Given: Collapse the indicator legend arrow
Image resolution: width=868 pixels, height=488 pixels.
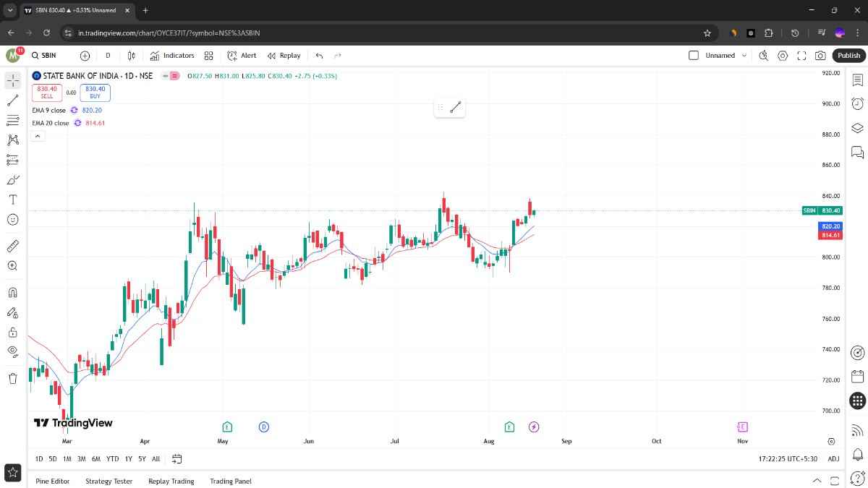Looking at the screenshot, I should pyautogui.click(x=38, y=135).
